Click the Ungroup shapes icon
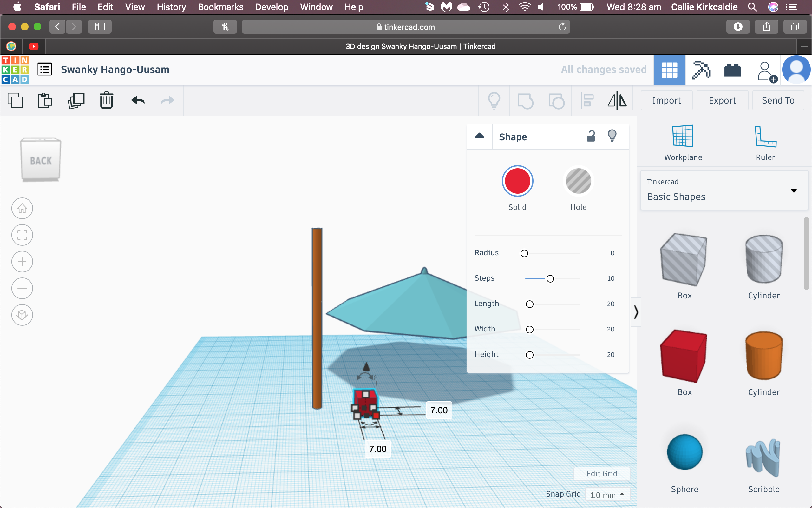Screen dimensions: 812x508 556,101
